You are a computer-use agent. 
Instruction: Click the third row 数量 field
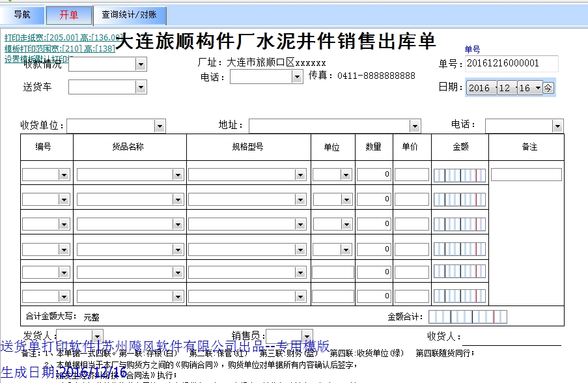point(374,224)
